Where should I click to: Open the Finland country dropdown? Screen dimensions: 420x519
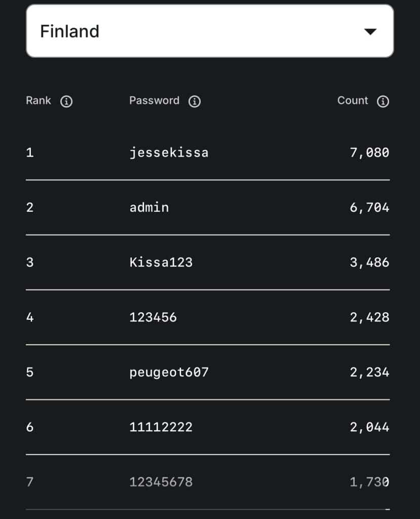click(210, 31)
